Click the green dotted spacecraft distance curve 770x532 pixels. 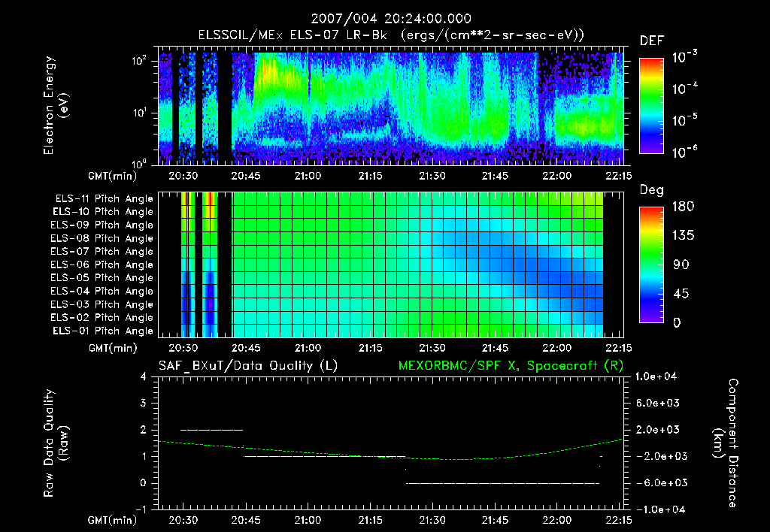(x=390, y=457)
